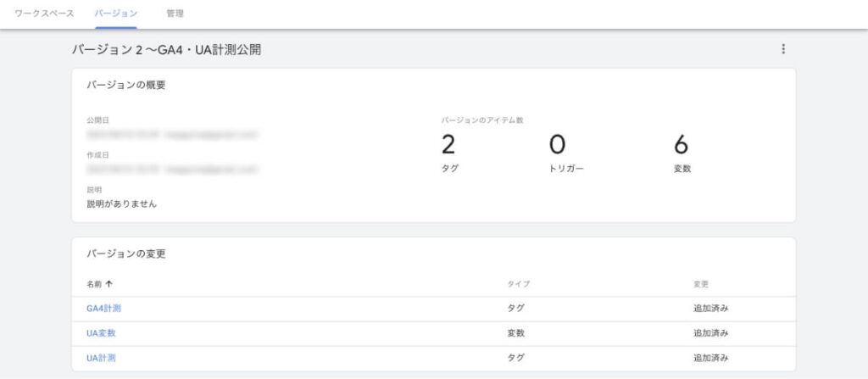Sort changes by 名前 column header
This screenshot has width=868, height=379.
[x=95, y=284]
